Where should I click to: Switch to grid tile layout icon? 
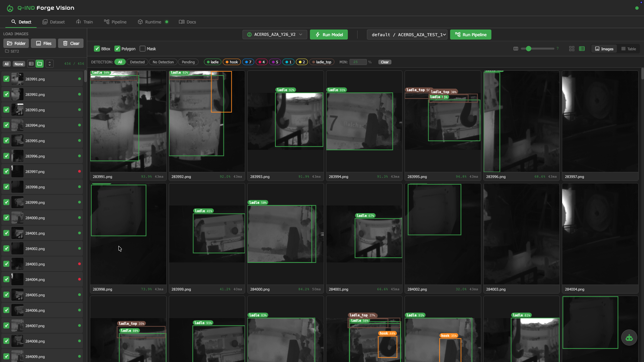[x=572, y=49]
